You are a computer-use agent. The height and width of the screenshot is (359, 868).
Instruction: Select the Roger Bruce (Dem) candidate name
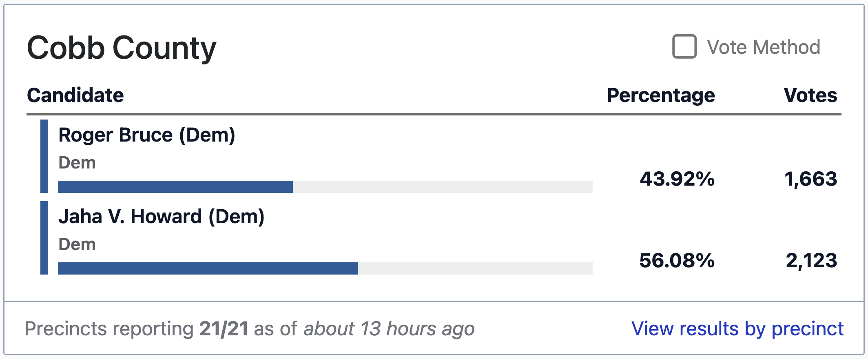tap(147, 135)
